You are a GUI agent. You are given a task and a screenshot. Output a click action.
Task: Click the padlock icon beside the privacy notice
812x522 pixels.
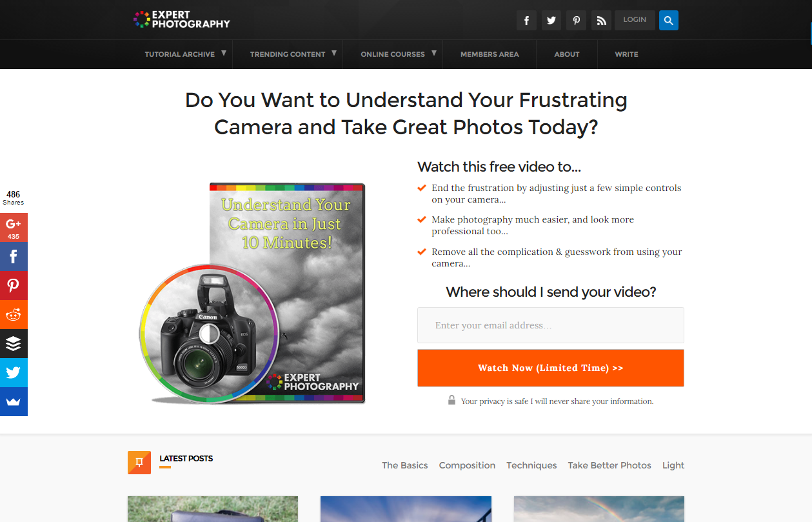(452, 400)
